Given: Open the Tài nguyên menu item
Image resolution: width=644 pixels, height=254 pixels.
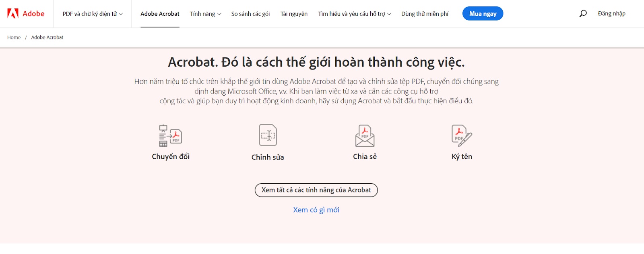Looking at the screenshot, I should point(294,14).
